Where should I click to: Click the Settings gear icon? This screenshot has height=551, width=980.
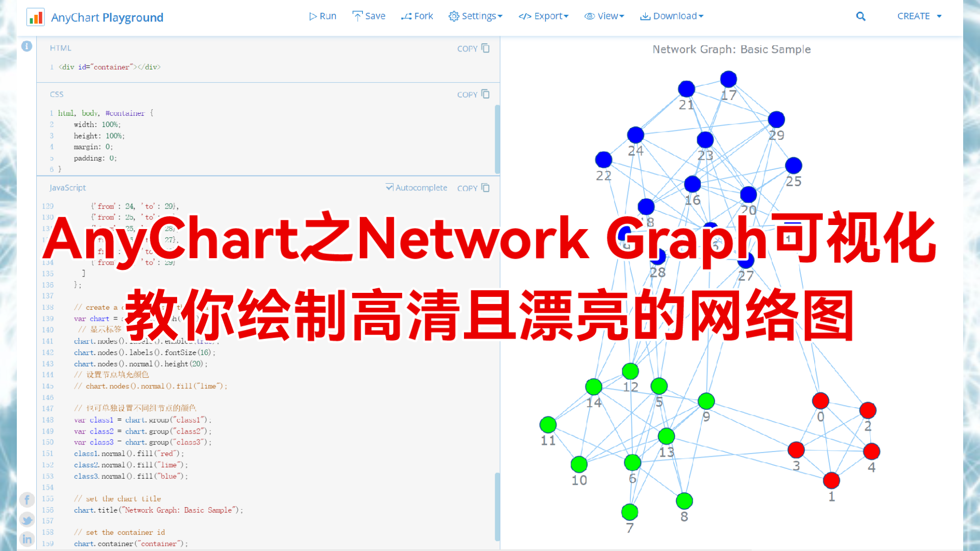coord(452,16)
